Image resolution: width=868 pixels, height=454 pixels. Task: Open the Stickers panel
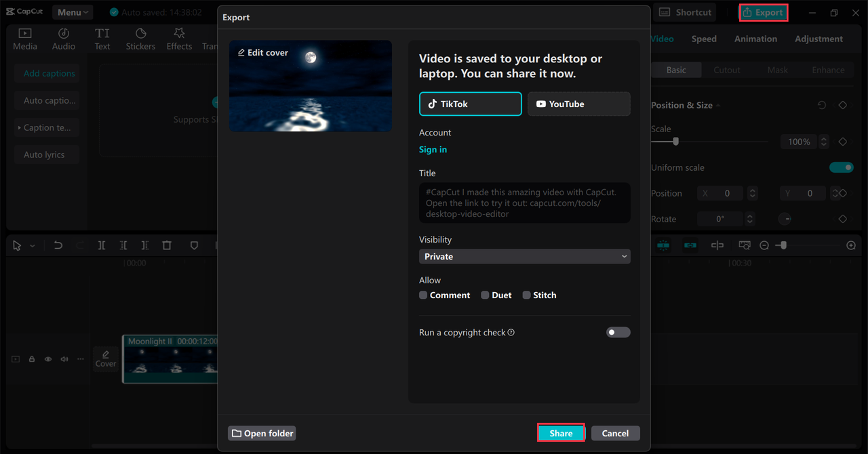[x=140, y=39]
